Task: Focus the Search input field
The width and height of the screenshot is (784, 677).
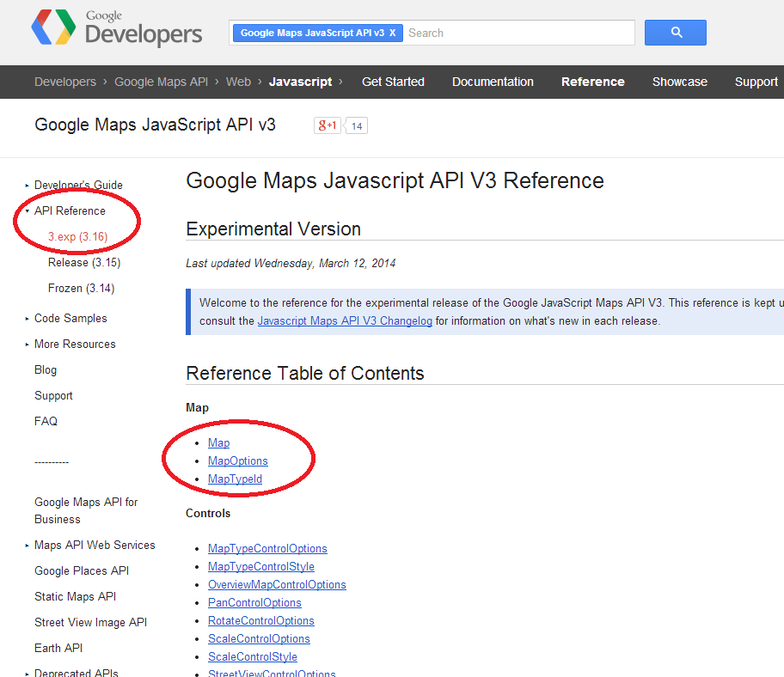Action: 518,33
